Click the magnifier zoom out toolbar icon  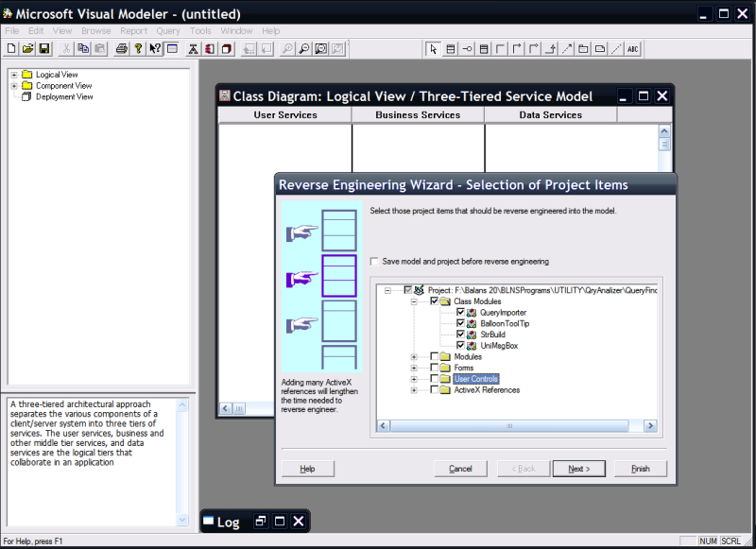tap(304, 49)
